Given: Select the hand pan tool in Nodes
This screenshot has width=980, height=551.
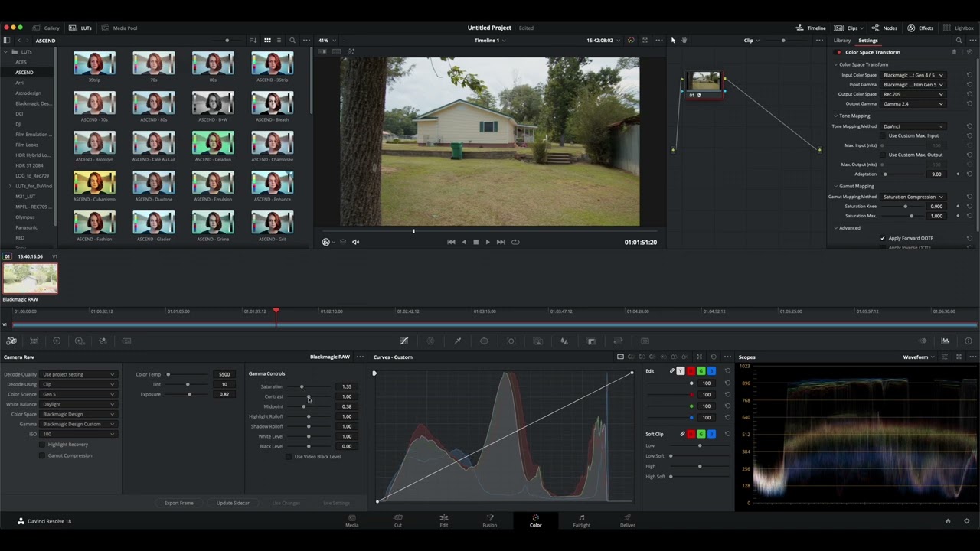Looking at the screenshot, I should (x=684, y=40).
